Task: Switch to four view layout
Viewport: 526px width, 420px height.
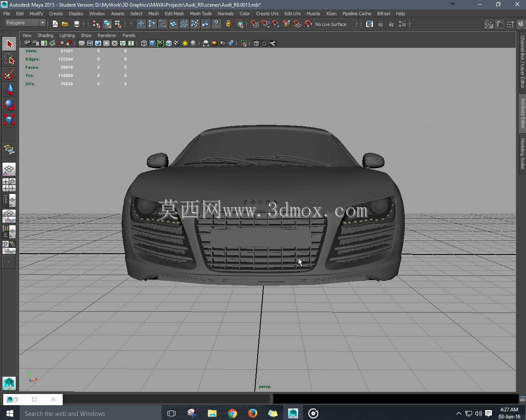Action: point(9,185)
